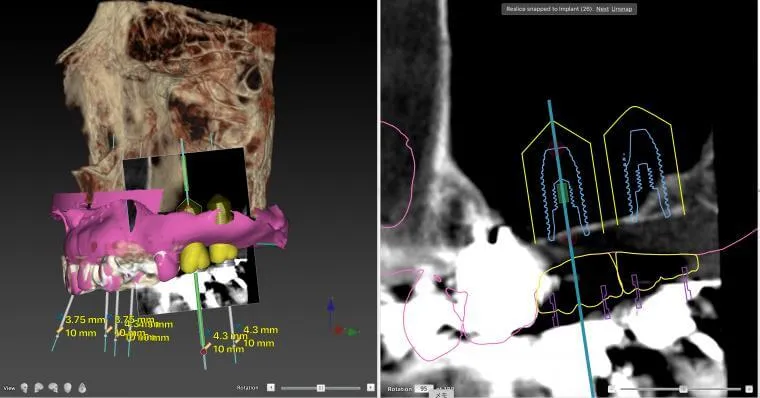Click the Next link in snap notification

coord(602,9)
